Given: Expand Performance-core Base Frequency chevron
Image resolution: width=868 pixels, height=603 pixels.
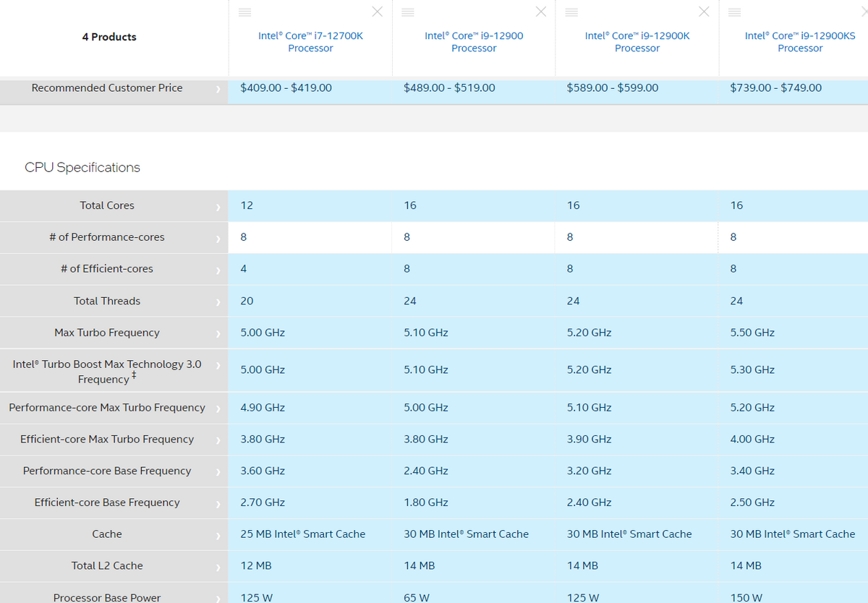Looking at the screenshot, I should coord(218,472).
